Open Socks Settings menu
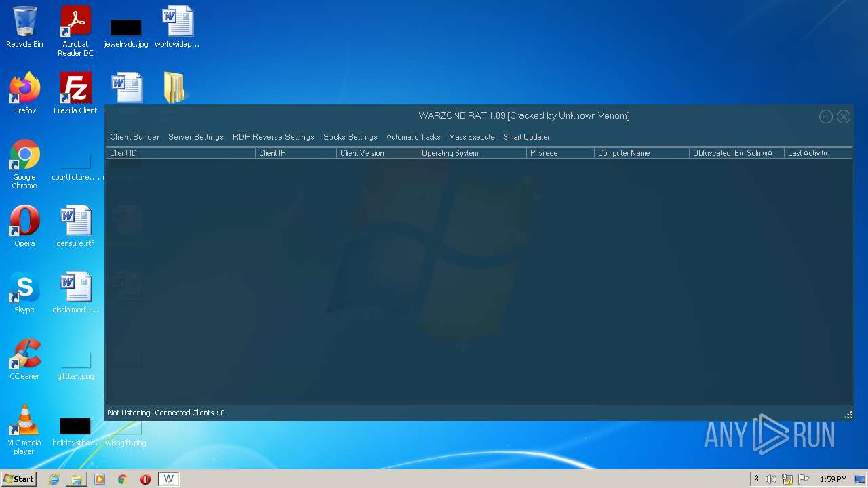Image resolution: width=868 pixels, height=488 pixels. [350, 137]
